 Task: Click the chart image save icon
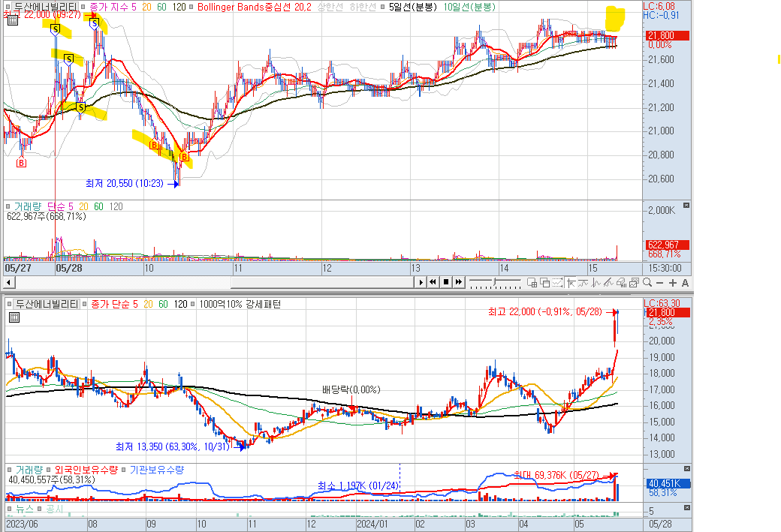[634, 283]
